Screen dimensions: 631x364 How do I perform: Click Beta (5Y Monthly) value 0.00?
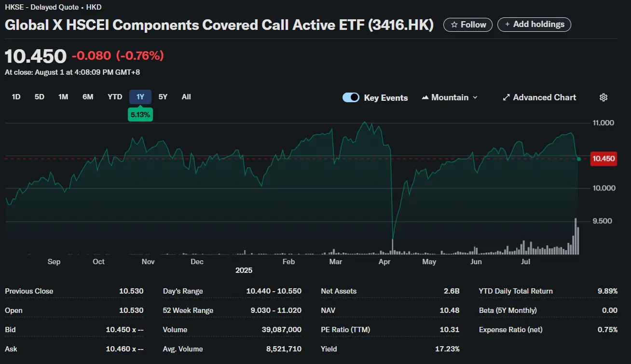610,310
